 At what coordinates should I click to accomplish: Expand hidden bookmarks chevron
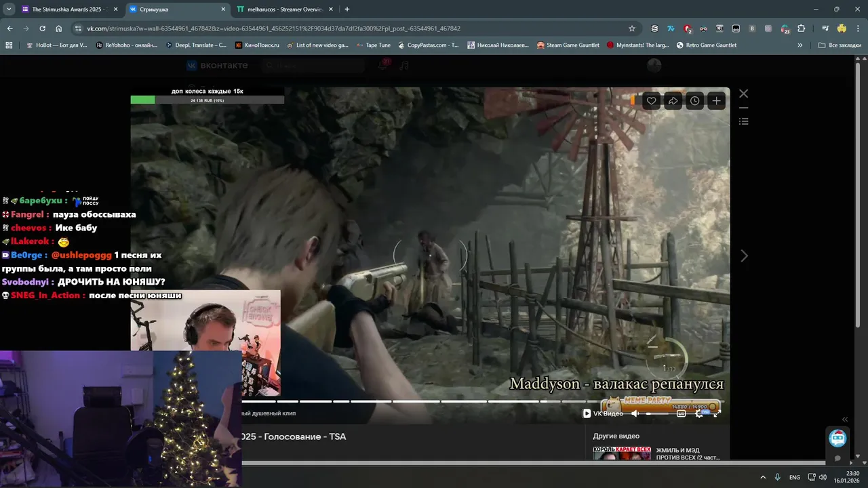800,45
